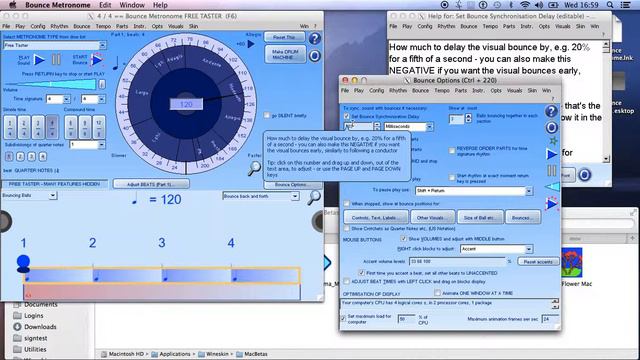This screenshot has height=360, width=640.
Task: Toggle When stopped show at bounce positions checkbox
Action: tap(347, 203)
